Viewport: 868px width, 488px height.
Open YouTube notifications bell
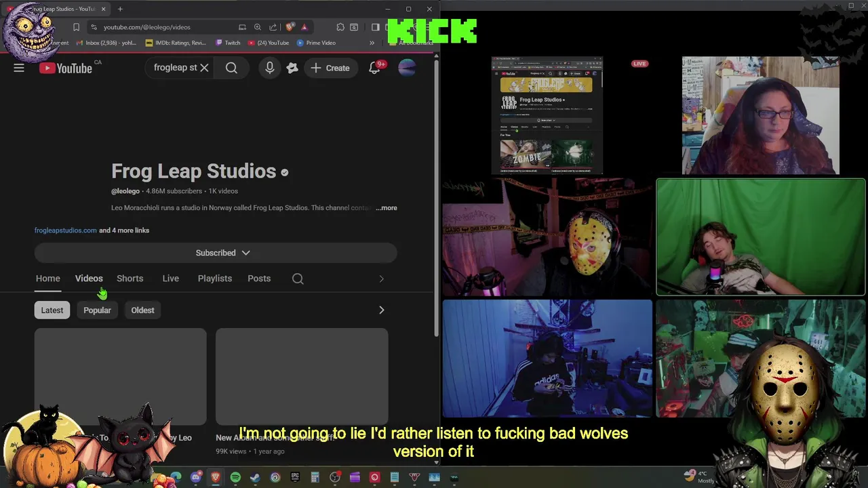point(374,68)
